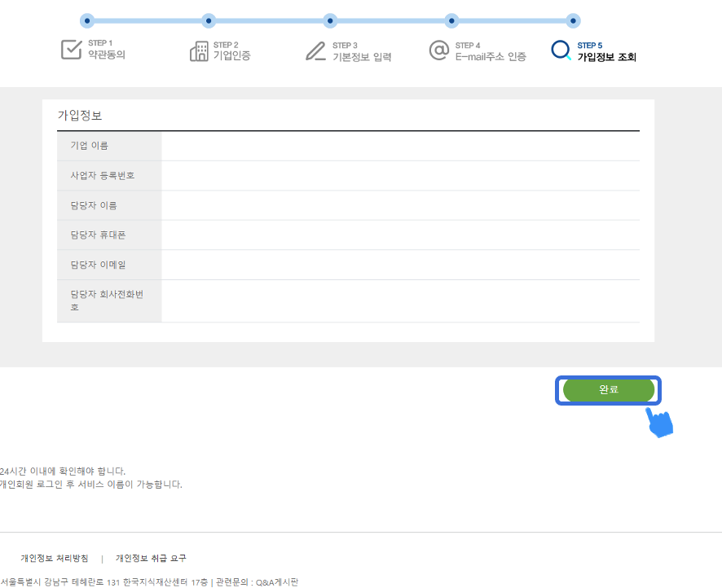Go to the 기본정보 입력 step label
Viewport: 722px width, 588px height.
tap(362, 57)
